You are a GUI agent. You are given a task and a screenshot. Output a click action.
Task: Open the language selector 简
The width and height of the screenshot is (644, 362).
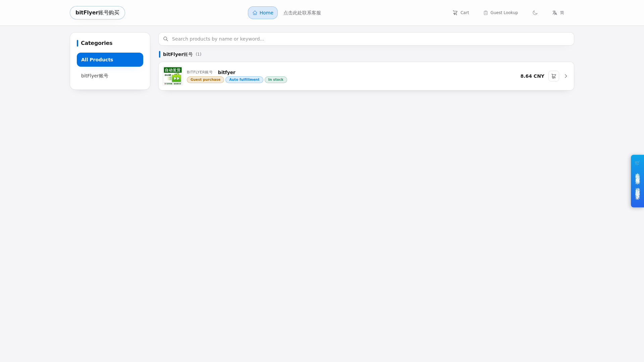point(558,13)
